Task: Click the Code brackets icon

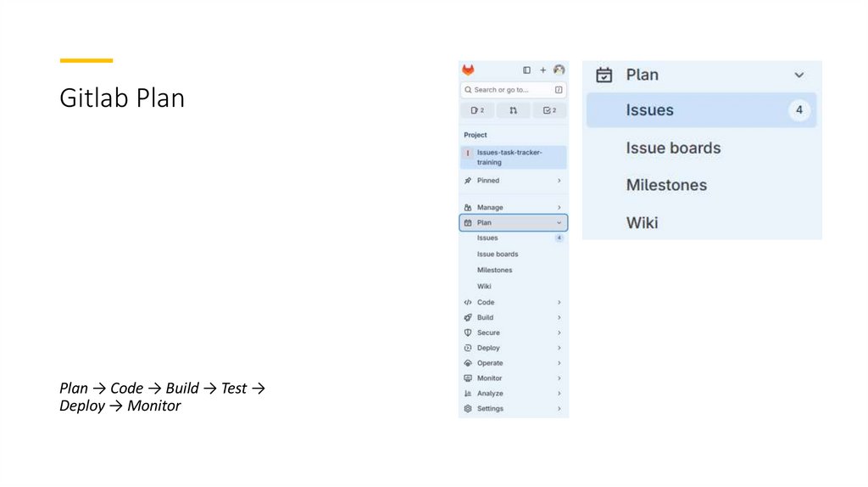Action: point(468,303)
